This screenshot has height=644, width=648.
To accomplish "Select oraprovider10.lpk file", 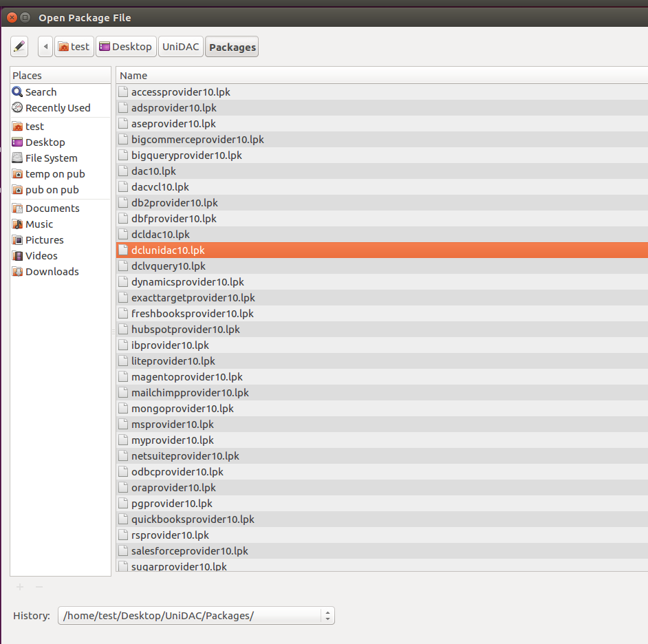I will coord(382,488).
